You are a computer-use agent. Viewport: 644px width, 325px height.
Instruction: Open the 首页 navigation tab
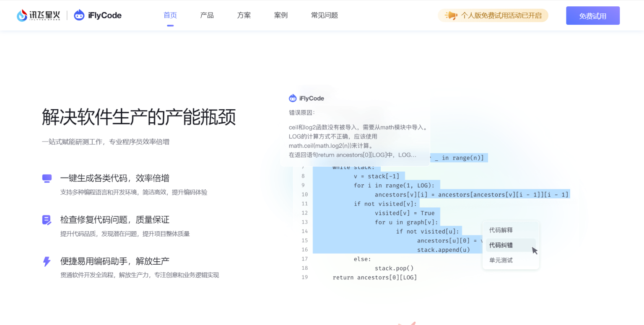[170, 15]
